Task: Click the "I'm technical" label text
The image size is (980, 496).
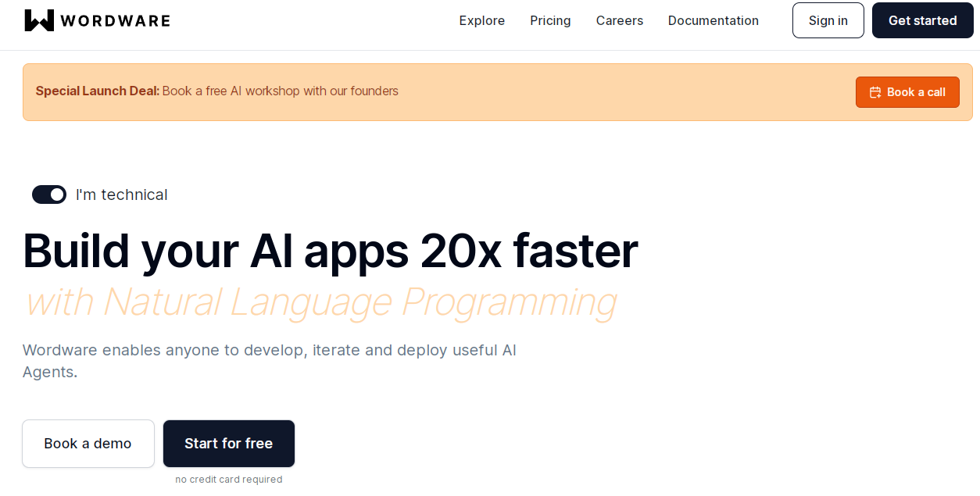Action: 121,194
